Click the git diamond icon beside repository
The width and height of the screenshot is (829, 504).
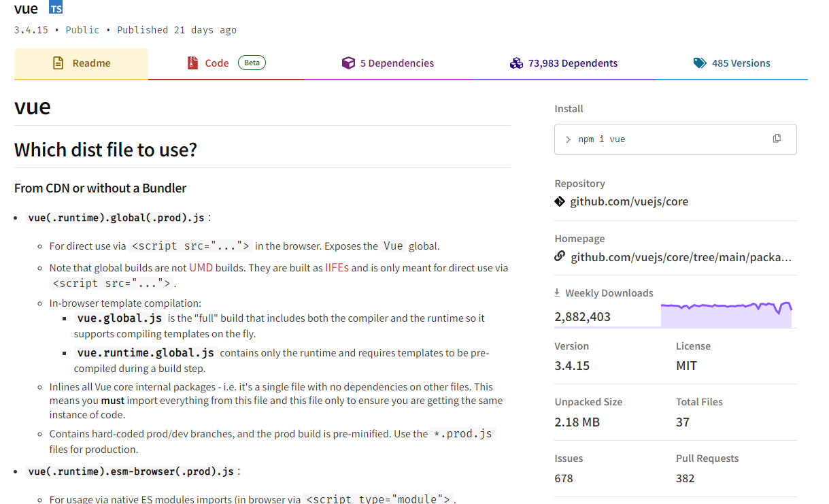pos(560,201)
